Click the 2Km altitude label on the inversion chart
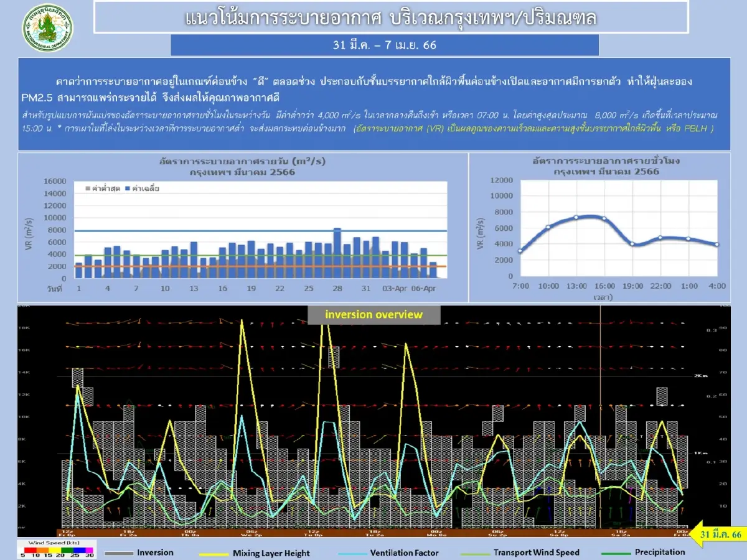The height and width of the screenshot is (560, 747). [702, 376]
